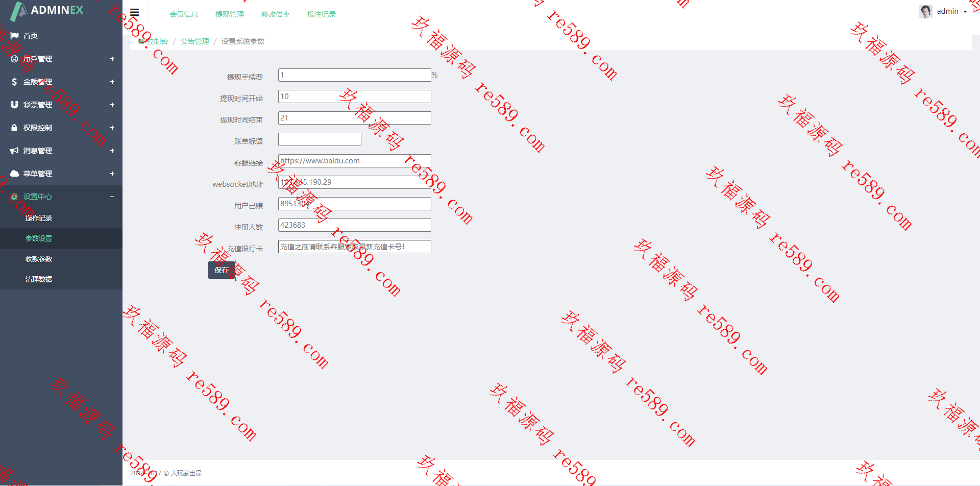Click the megaphone icon for 消息管理

pos(14,151)
